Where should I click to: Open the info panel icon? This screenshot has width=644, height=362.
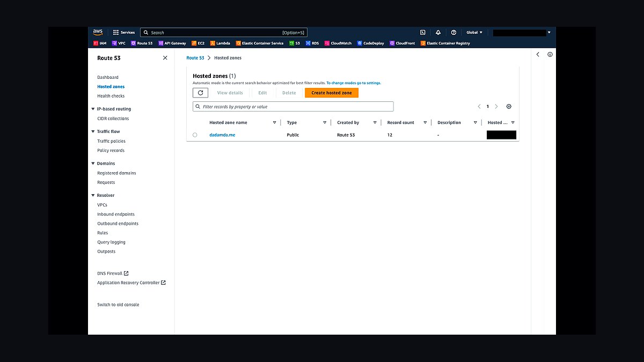tap(550, 54)
